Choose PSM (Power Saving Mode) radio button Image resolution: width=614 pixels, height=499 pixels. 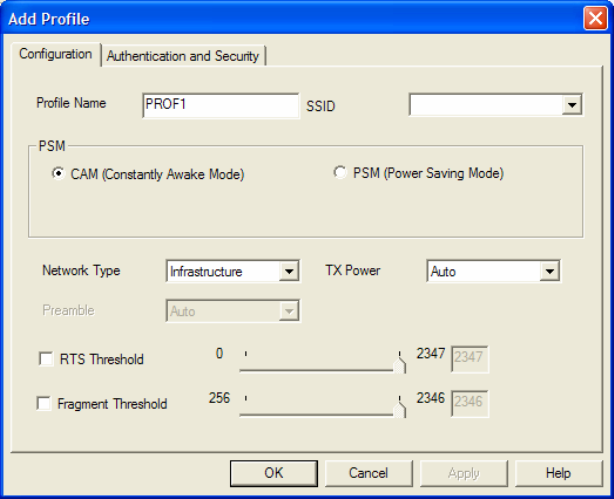click(340, 173)
